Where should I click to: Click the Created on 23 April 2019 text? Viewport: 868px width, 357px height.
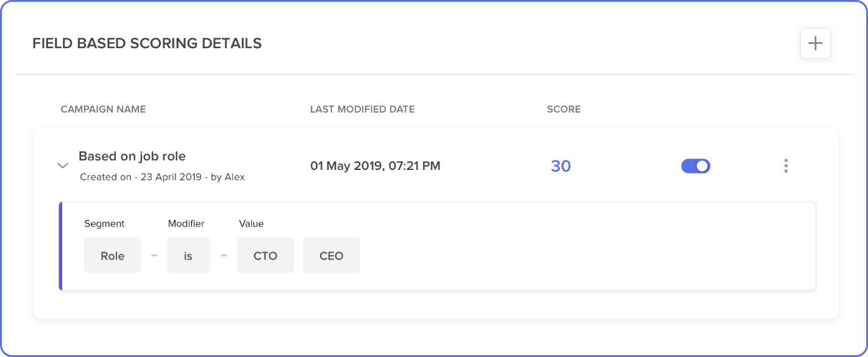point(162,177)
